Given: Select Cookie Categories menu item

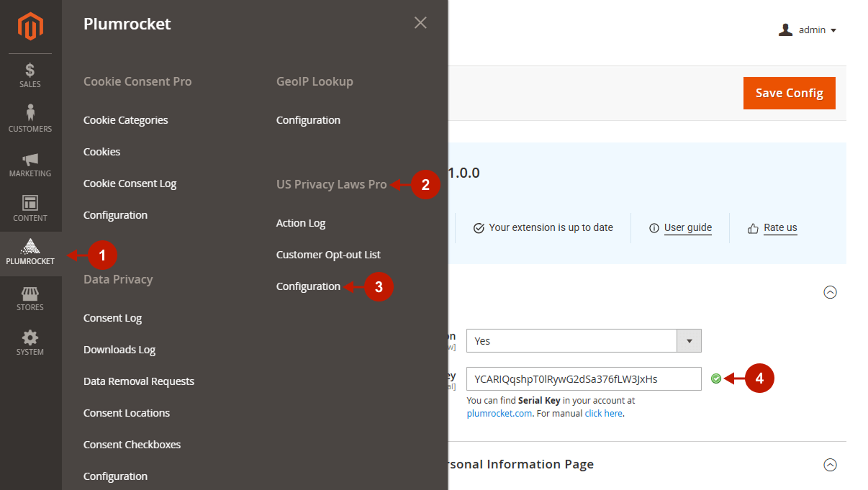Looking at the screenshot, I should click(x=125, y=119).
